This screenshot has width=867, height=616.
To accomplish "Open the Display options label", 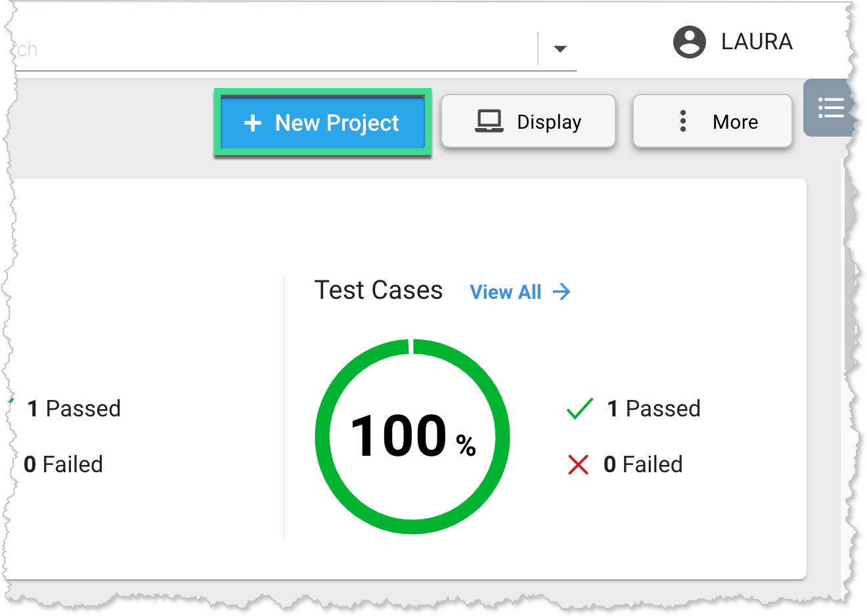I will pos(549,122).
